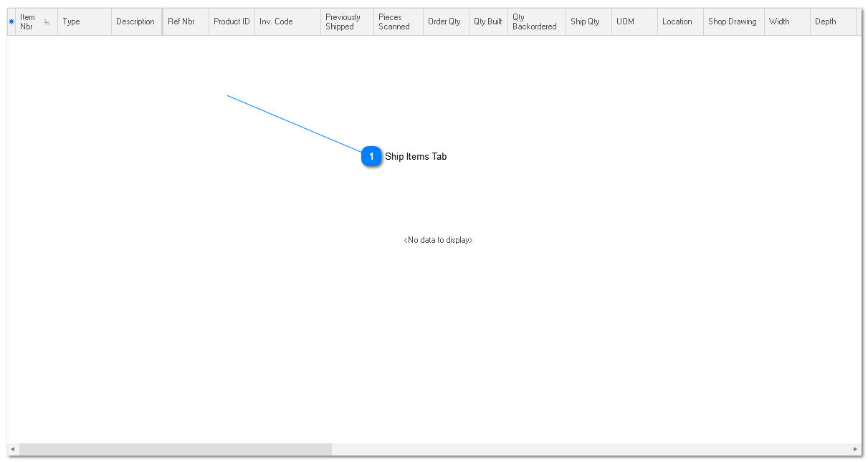Click the Order Qty column header
The width and height of the screenshot is (868, 462).
tap(444, 21)
